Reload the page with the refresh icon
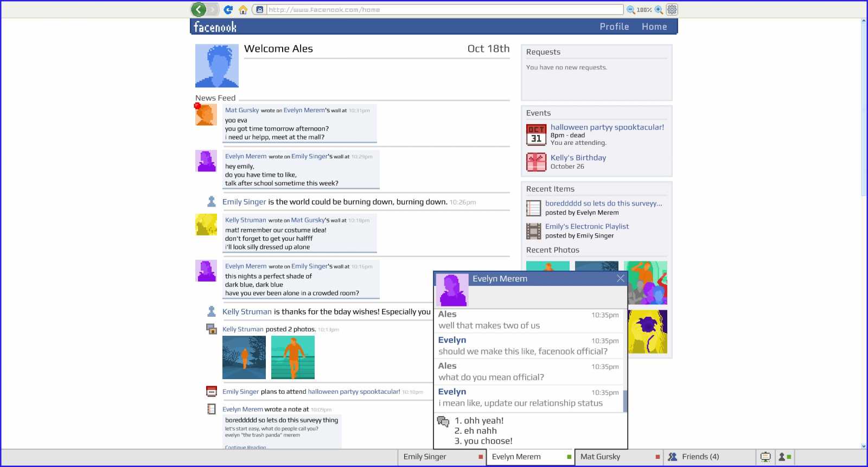The height and width of the screenshot is (467, 868). [x=228, y=9]
